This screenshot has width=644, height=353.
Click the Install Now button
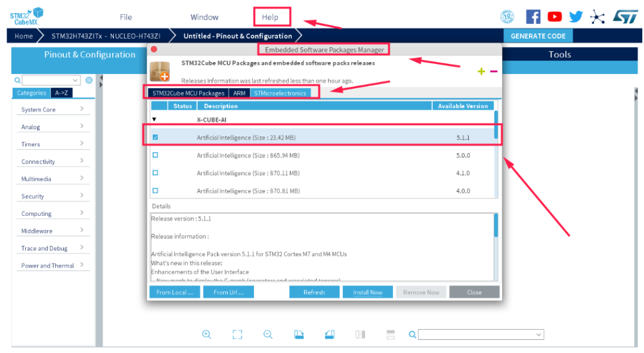367,292
